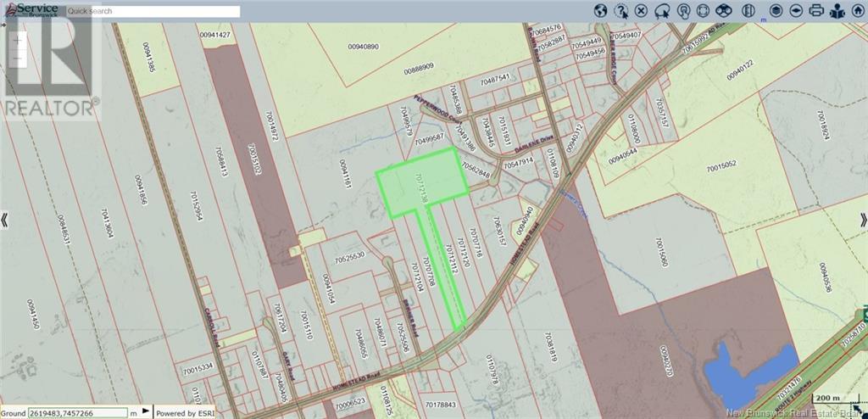Click the go arrow beside coordinates
Image resolution: width=868 pixels, height=419 pixels.
point(146,412)
